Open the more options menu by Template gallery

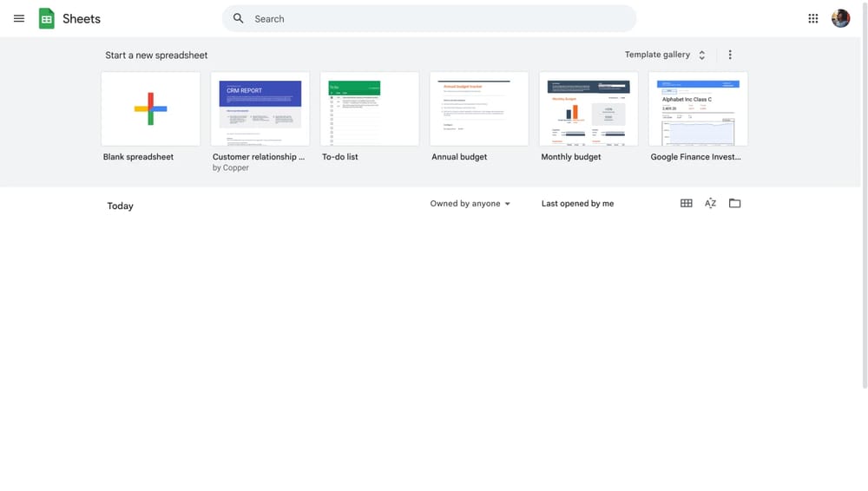point(730,55)
